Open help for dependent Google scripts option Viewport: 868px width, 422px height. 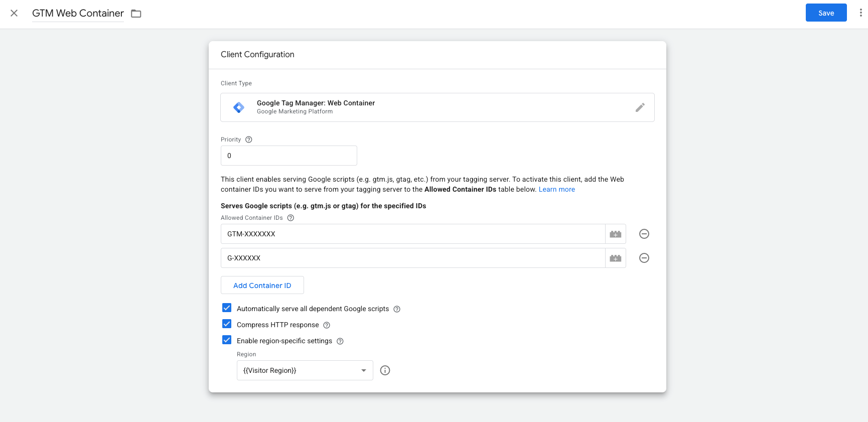click(x=397, y=309)
